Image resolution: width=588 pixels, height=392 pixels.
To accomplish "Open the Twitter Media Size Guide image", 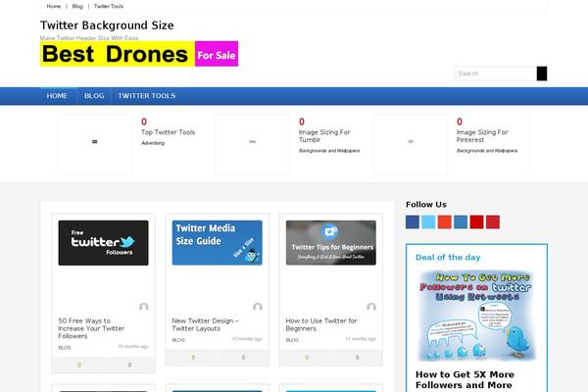I will point(218,243).
